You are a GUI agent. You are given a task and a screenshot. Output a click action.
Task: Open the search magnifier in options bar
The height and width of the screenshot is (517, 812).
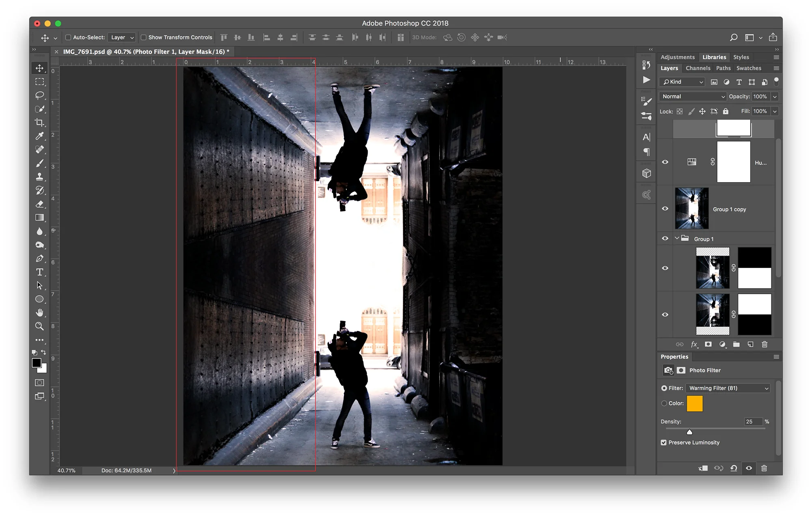point(733,37)
